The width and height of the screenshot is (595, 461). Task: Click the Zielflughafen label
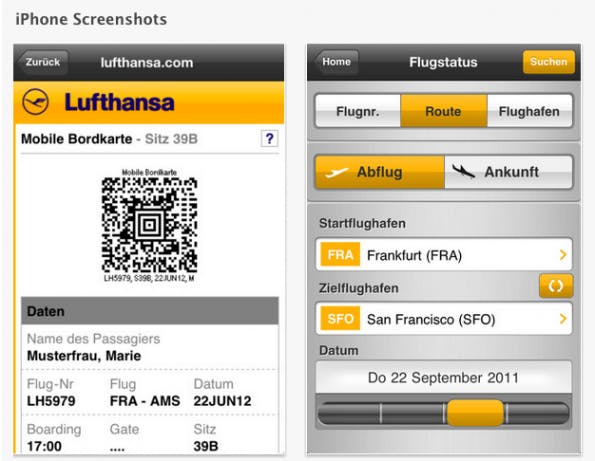359,288
